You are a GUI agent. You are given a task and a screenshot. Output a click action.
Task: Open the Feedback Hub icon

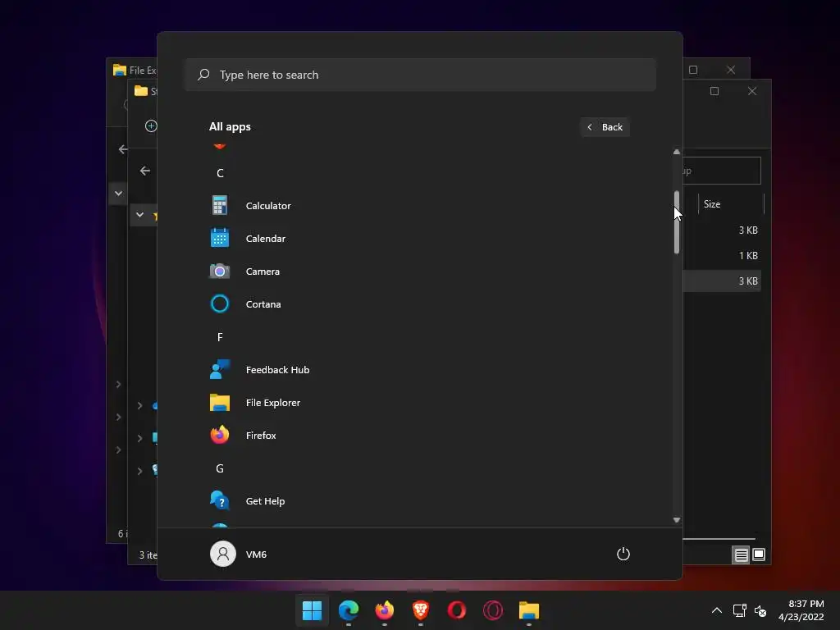coord(220,370)
